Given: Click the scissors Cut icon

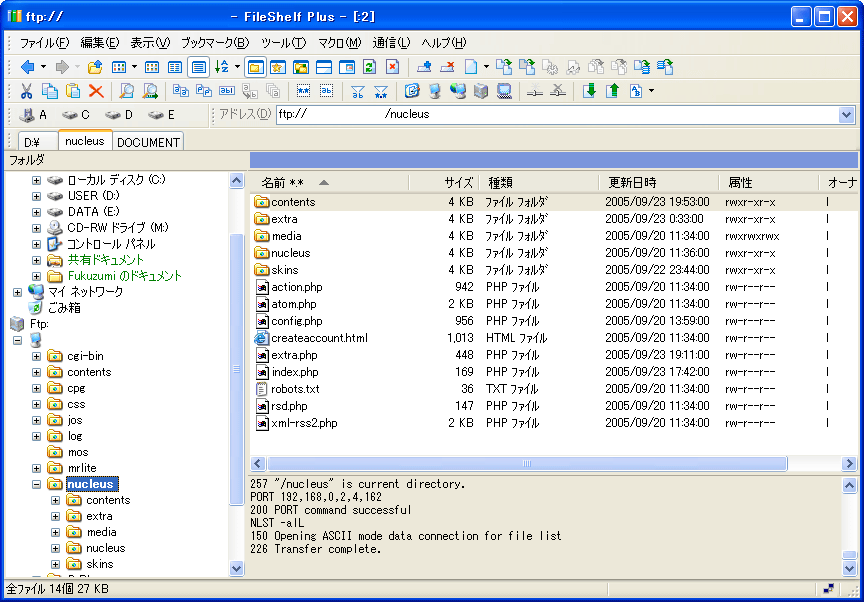Looking at the screenshot, I should 26,91.
